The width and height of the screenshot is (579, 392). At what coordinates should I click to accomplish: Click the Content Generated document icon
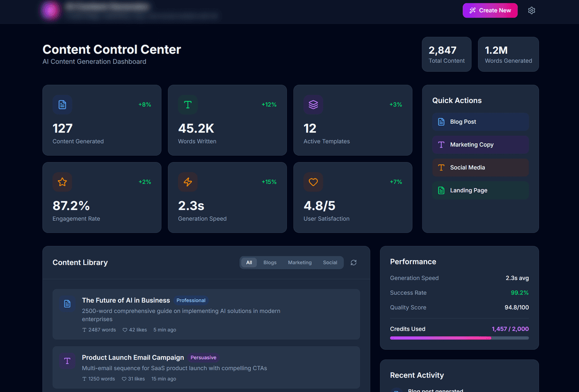[x=62, y=105]
